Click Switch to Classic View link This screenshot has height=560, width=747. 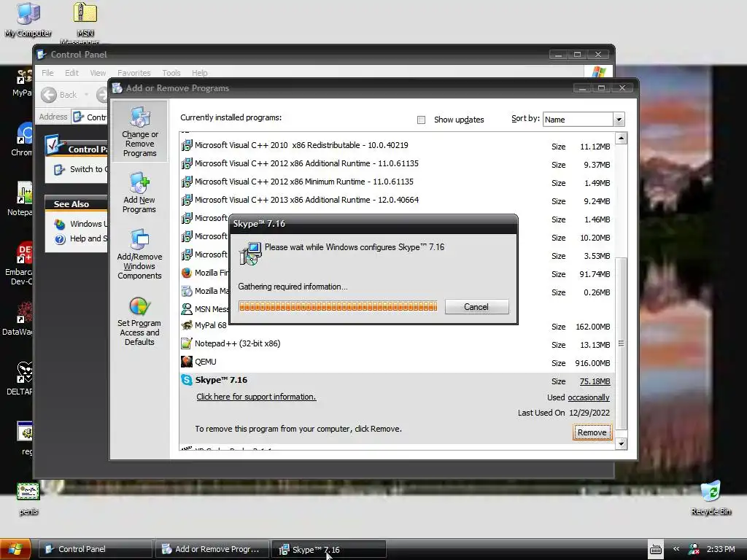(88, 169)
